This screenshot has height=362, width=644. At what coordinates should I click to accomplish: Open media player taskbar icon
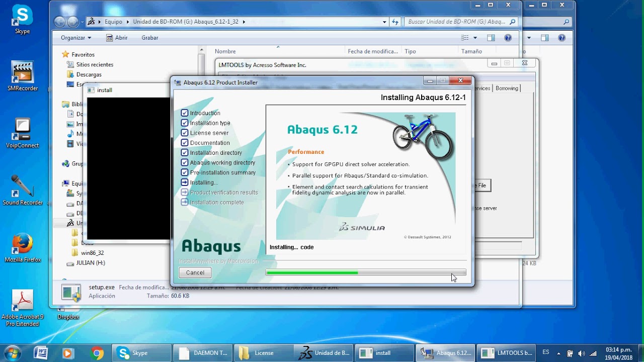click(68, 353)
